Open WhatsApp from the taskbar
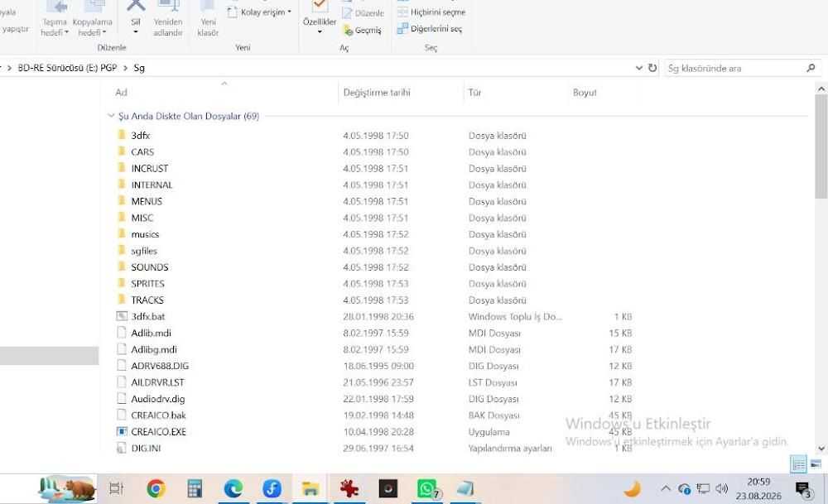828x504 pixels. tap(426, 489)
